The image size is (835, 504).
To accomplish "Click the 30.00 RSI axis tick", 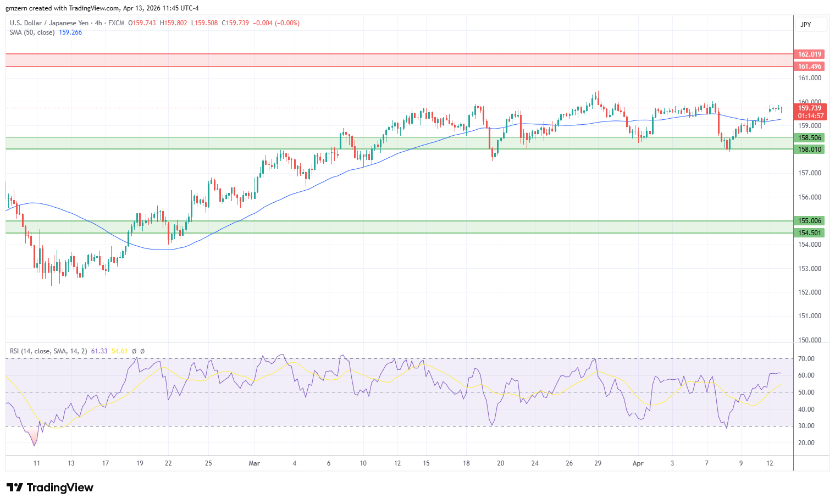I will pyautogui.click(x=806, y=426).
